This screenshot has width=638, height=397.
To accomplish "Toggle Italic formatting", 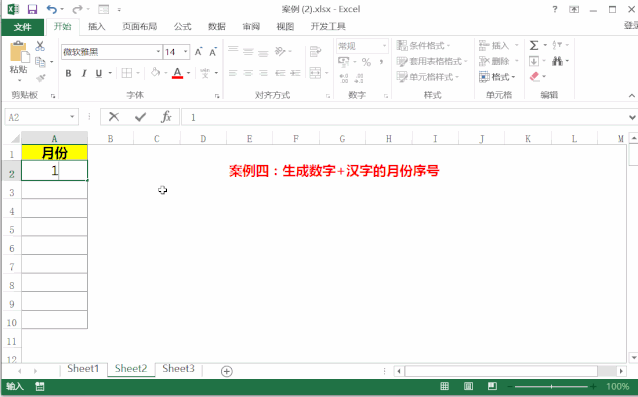I will [x=84, y=73].
